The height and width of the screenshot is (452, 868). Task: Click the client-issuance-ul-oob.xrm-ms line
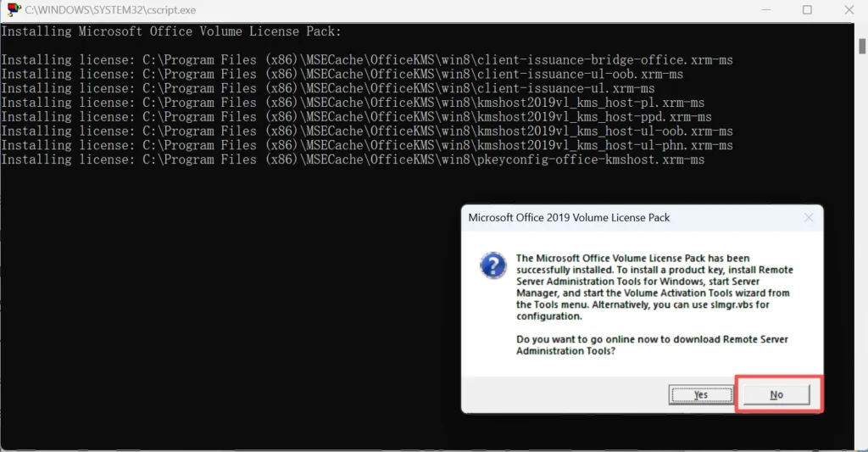point(342,75)
